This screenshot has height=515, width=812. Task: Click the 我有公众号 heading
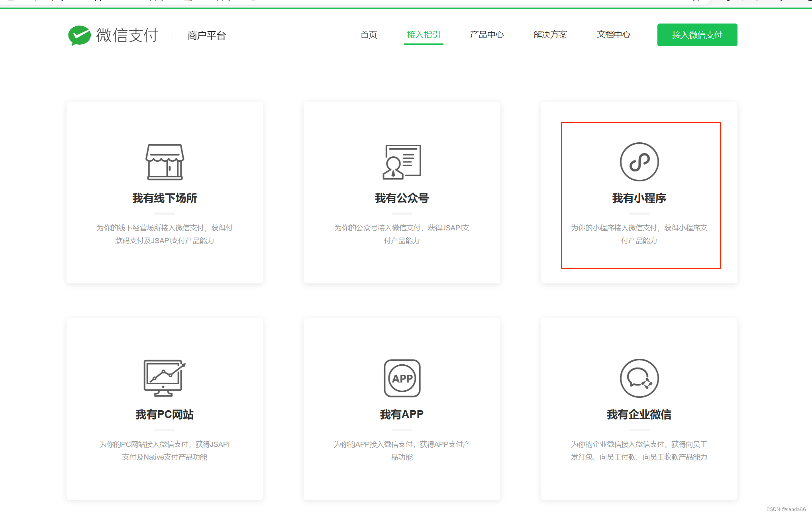coord(402,198)
